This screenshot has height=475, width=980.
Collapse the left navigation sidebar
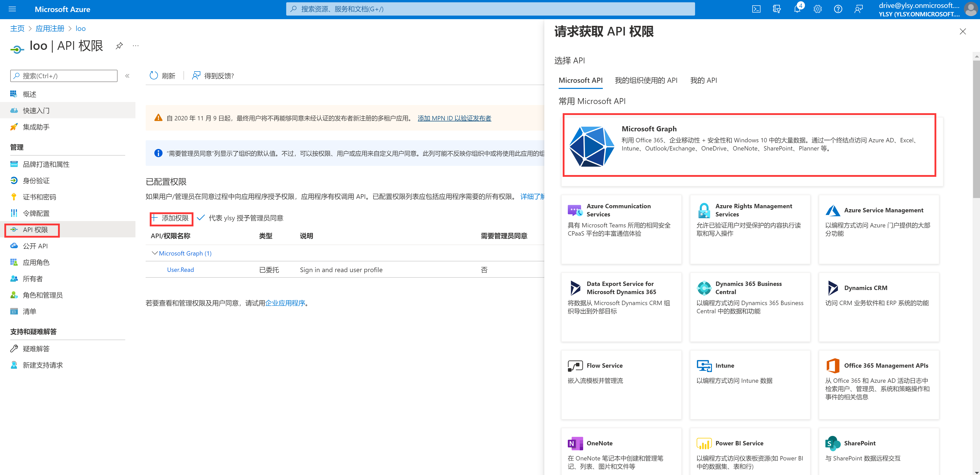tap(128, 76)
